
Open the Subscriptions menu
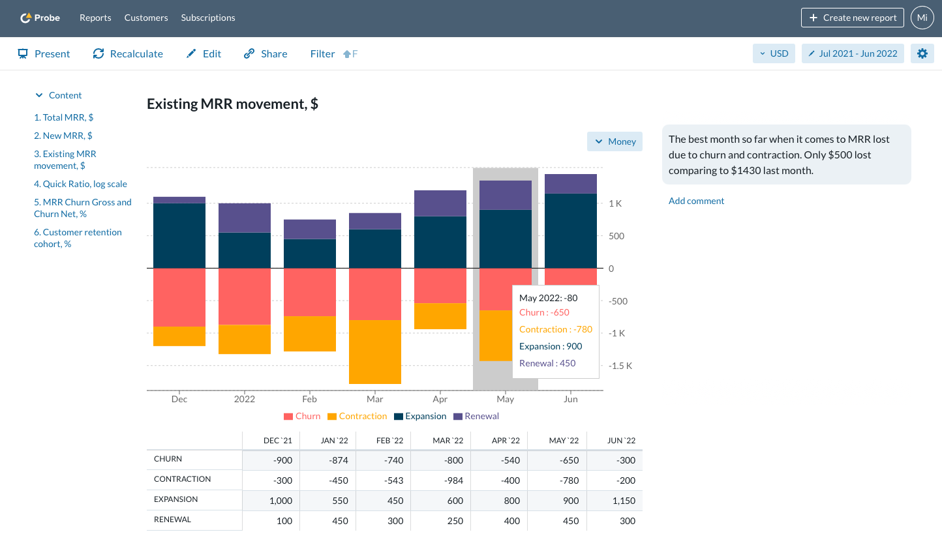[x=208, y=18]
